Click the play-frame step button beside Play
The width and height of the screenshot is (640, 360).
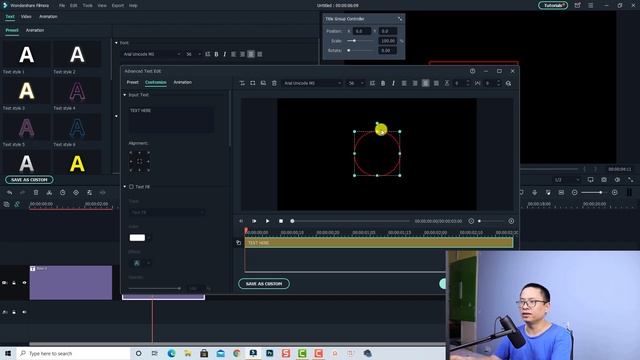(x=254, y=221)
